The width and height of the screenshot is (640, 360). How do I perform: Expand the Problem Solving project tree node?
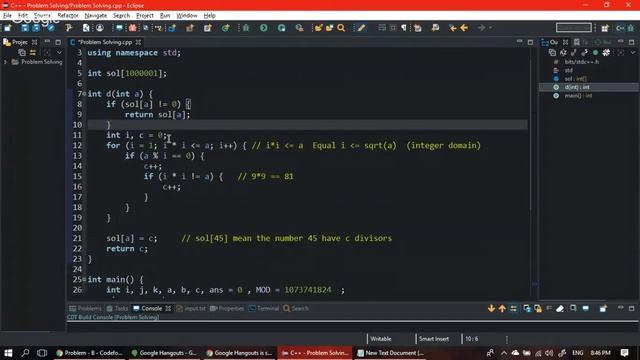pos(5,62)
